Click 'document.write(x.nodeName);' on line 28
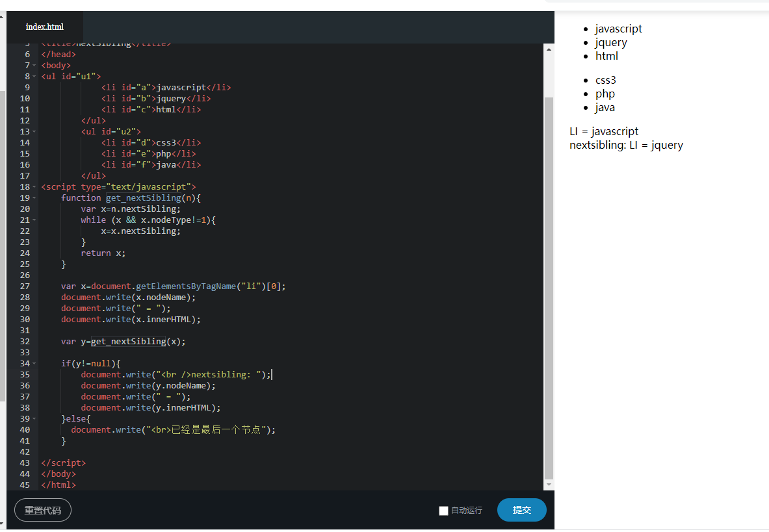Screen dimensions: 769x532 128,298
